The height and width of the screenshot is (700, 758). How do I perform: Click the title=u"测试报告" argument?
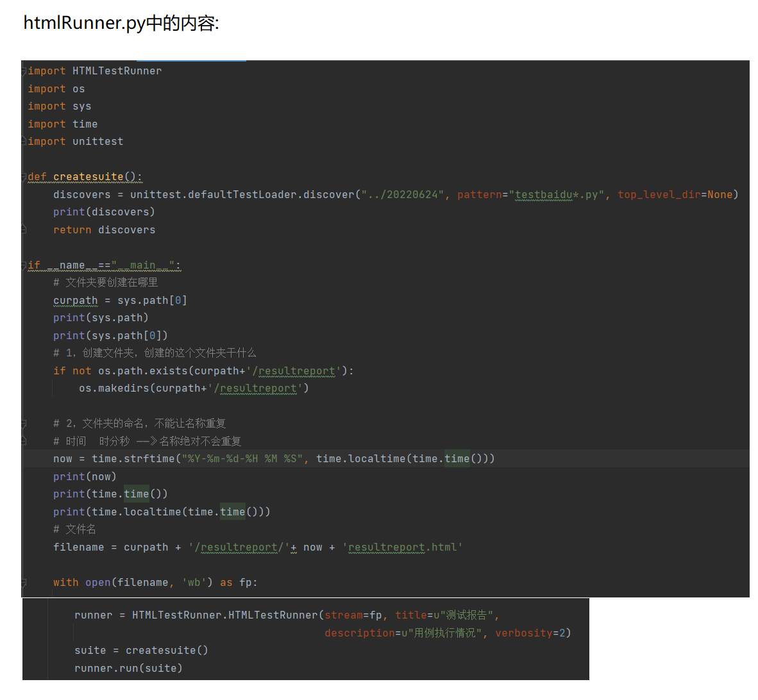click(x=444, y=615)
